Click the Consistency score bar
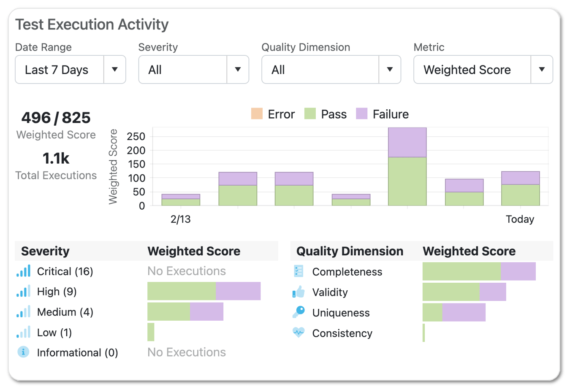 point(424,333)
